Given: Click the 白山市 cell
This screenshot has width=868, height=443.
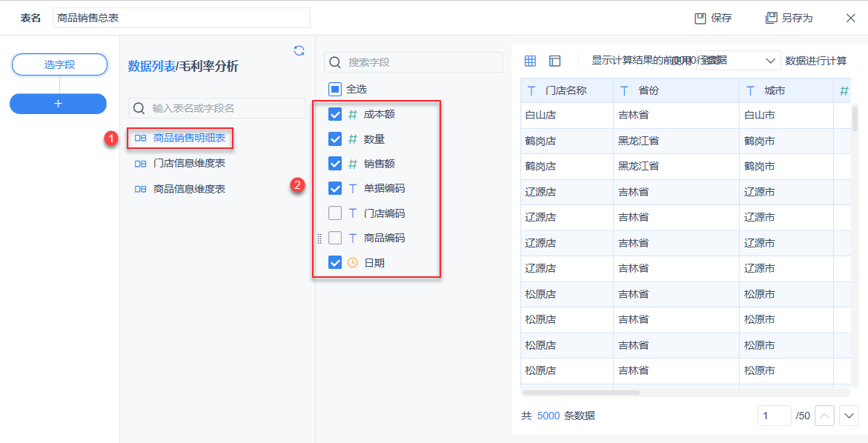Looking at the screenshot, I should point(786,115).
